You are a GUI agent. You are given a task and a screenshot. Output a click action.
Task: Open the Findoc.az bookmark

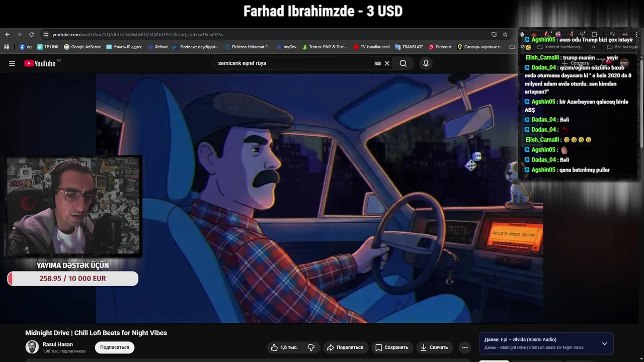(196, 47)
